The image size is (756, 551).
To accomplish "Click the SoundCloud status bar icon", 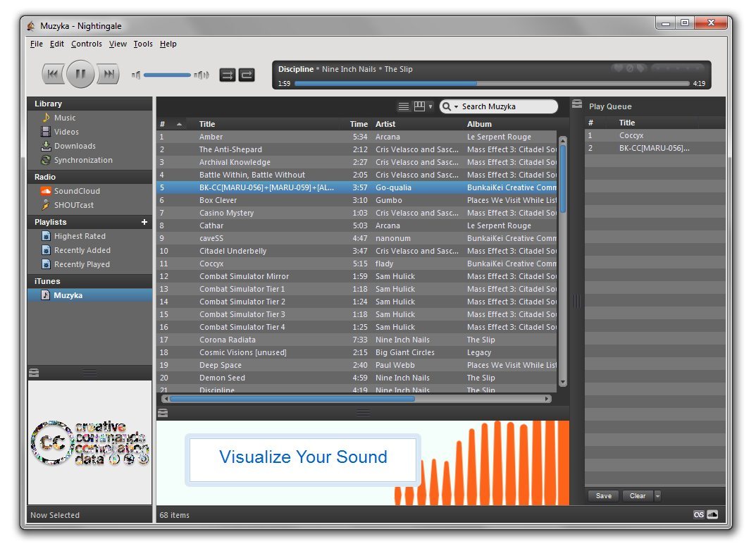I will [712, 515].
